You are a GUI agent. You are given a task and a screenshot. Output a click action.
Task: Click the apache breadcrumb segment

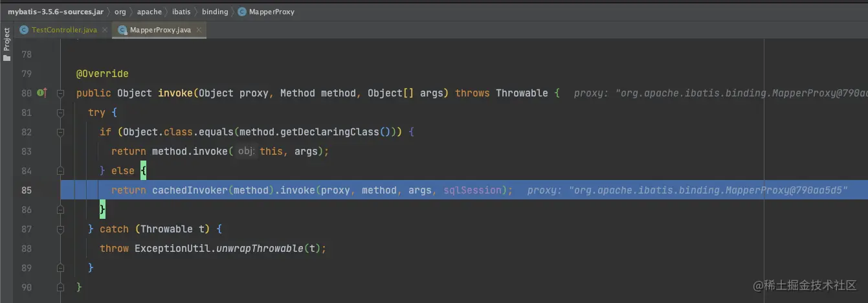pyautogui.click(x=150, y=12)
